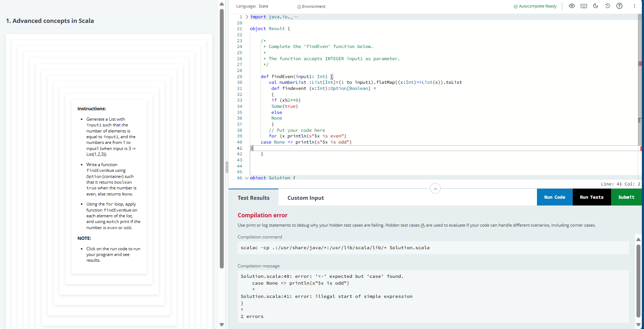644x329 pixels.
Task: Click the '2 errors' text in compilation output
Action: coord(252,316)
